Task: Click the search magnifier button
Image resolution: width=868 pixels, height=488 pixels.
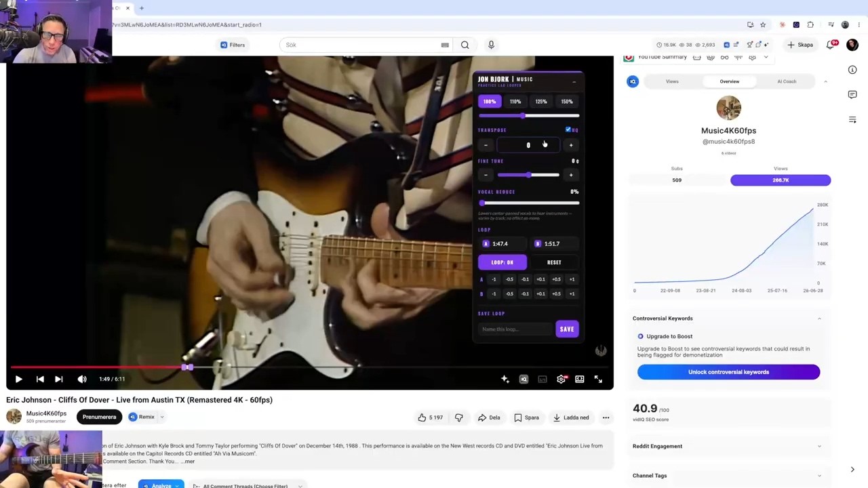Action: point(465,45)
